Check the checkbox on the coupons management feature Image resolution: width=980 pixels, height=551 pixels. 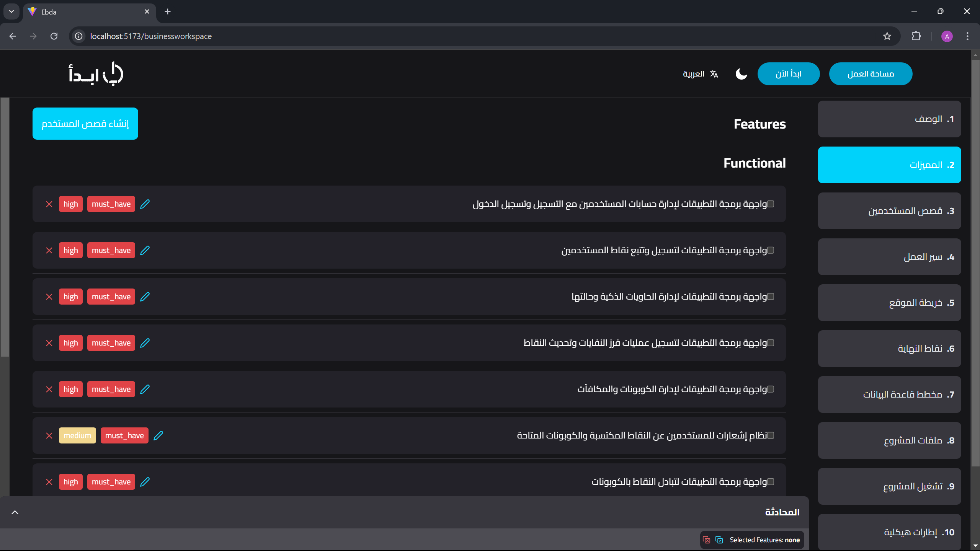pyautogui.click(x=770, y=389)
